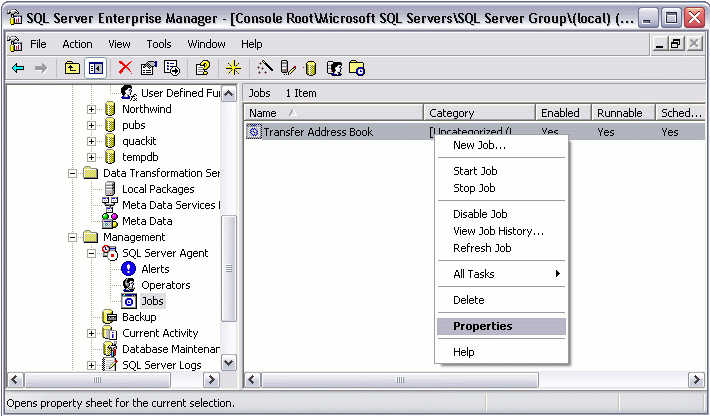Click the Up one level folder icon
The width and height of the screenshot is (710, 416).
tap(72, 68)
